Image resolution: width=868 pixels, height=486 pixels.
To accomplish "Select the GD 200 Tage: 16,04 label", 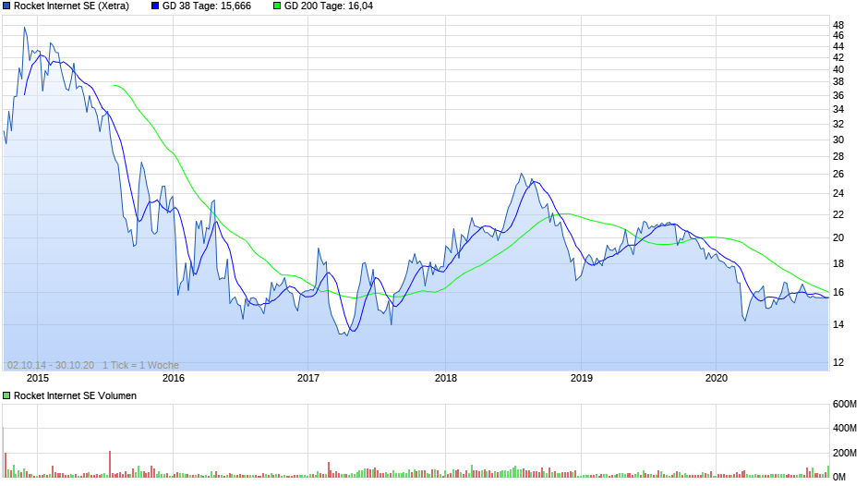I will coord(329,6).
